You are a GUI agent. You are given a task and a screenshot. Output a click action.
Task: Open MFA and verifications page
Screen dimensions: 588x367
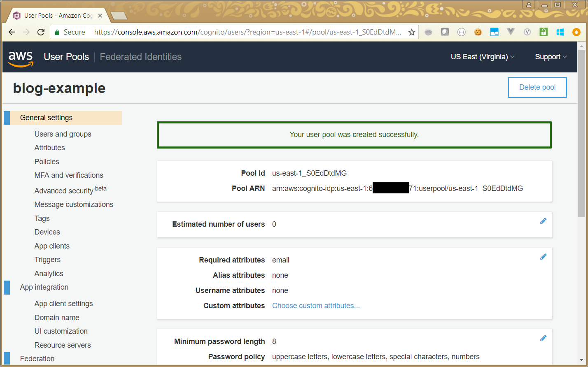pos(69,175)
